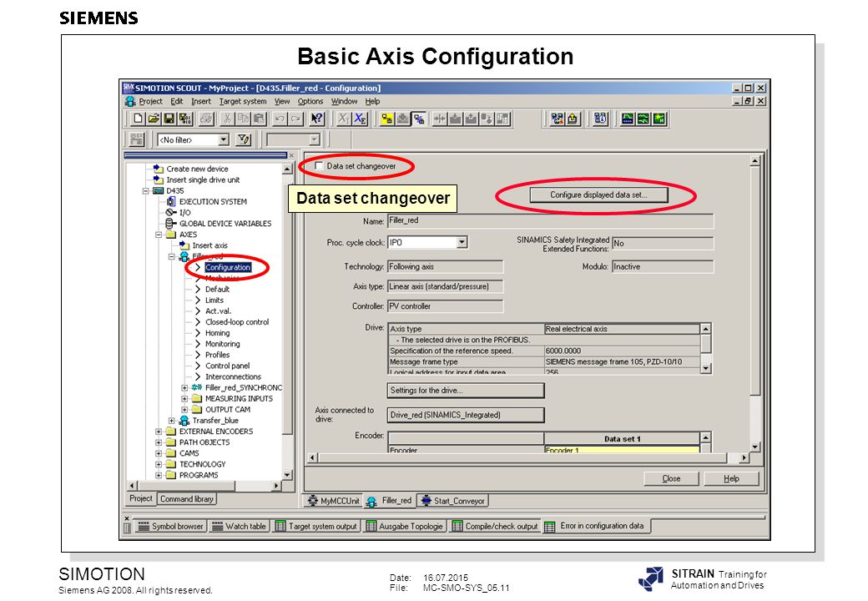Select EXECUTION SYSTEM tree item

pyautogui.click(x=213, y=202)
